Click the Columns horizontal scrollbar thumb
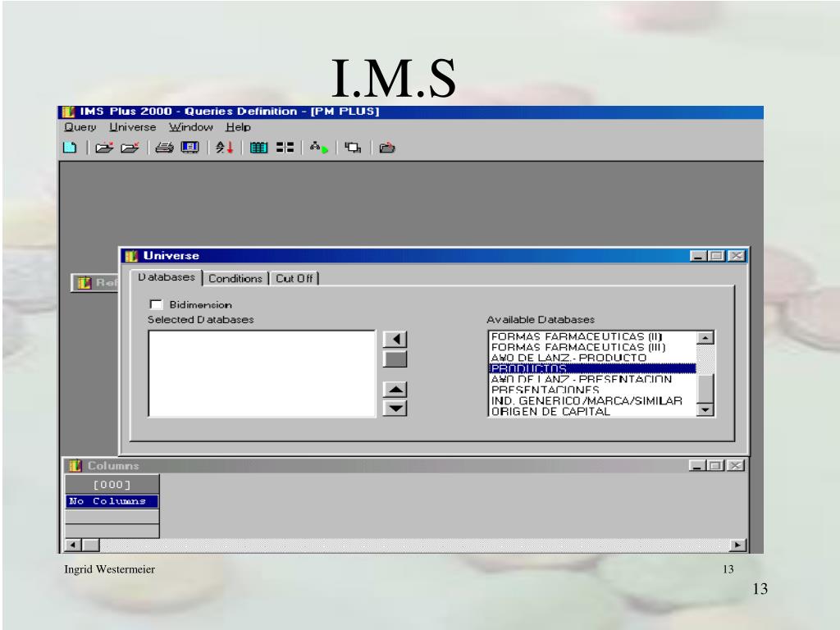Viewport: 840px width, 630px height. tap(90, 546)
